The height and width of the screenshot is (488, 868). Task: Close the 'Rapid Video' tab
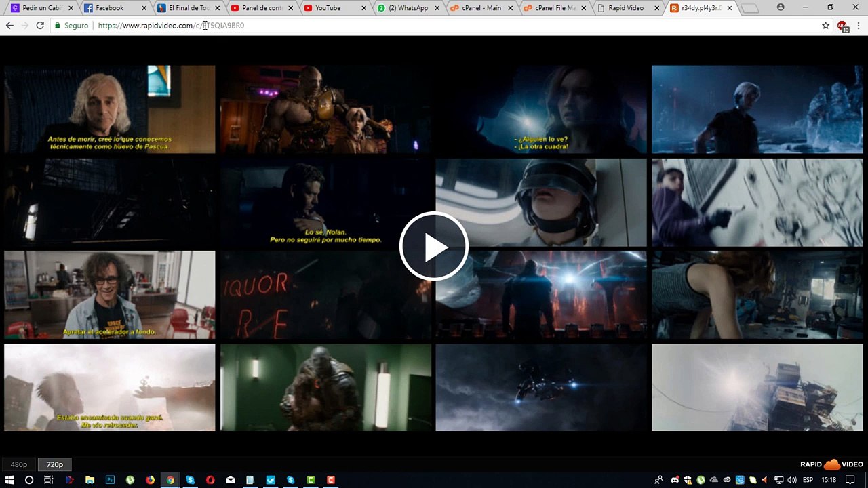point(656,8)
